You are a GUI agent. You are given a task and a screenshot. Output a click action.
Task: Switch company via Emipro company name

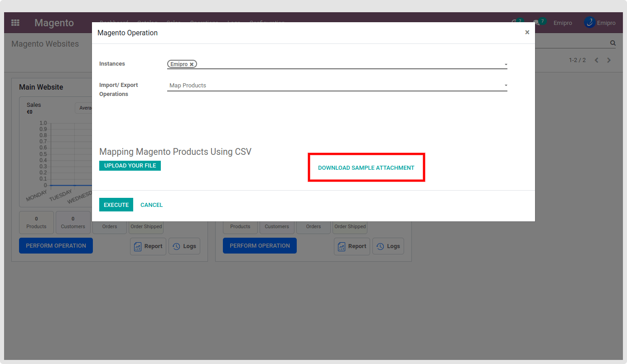[563, 23]
